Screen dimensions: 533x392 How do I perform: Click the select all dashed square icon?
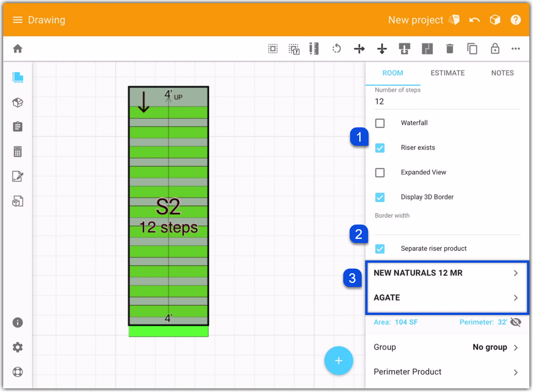273,49
